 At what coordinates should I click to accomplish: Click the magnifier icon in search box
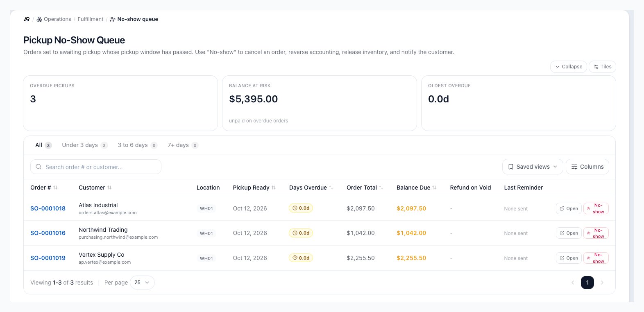[x=39, y=167]
